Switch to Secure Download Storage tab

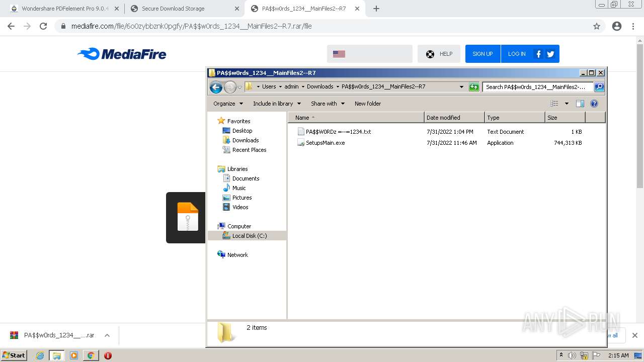click(x=184, y=9)
